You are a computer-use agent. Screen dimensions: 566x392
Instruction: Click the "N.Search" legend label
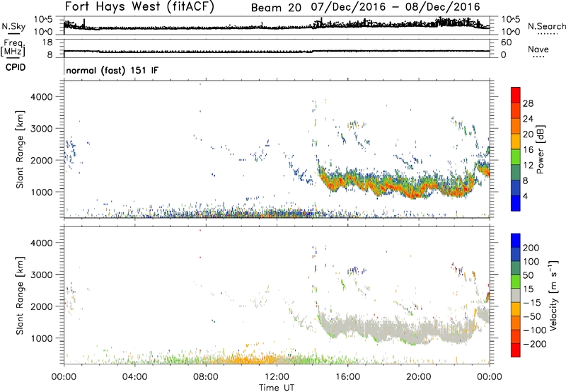tap(547, 26)
